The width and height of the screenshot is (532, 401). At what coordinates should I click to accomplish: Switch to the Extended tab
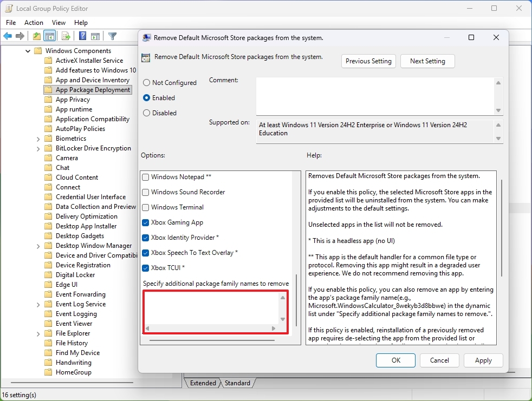click(x=203, y=383)
